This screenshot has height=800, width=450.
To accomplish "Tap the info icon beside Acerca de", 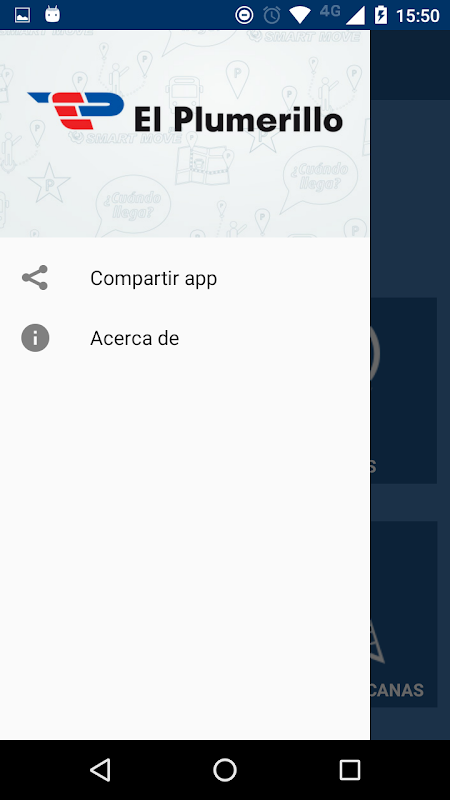I will 35,338.
